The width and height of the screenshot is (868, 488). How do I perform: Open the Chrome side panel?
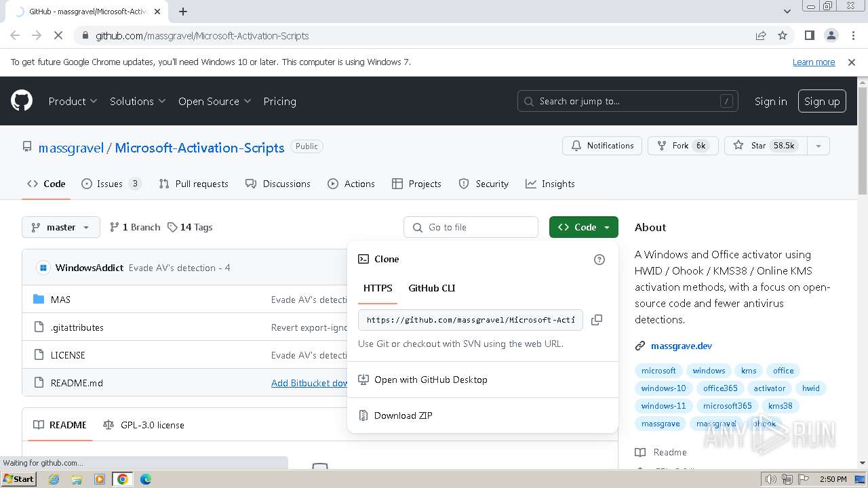point(810,35)
